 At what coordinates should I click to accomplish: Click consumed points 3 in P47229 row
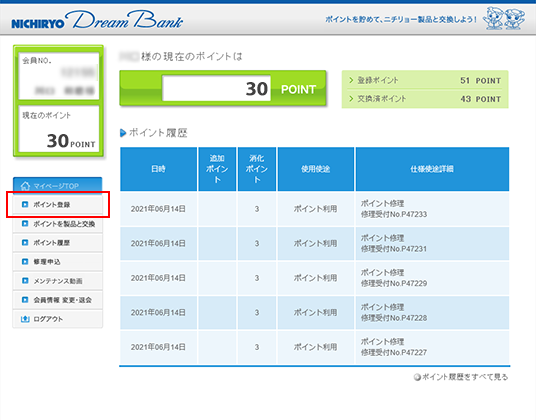tap(257, 278)
